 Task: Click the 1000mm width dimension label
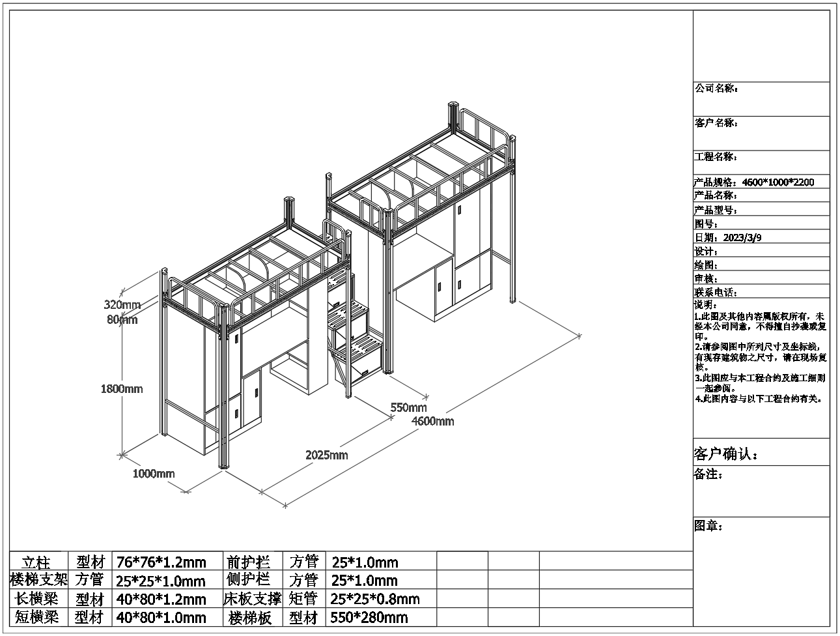point(154,474)
